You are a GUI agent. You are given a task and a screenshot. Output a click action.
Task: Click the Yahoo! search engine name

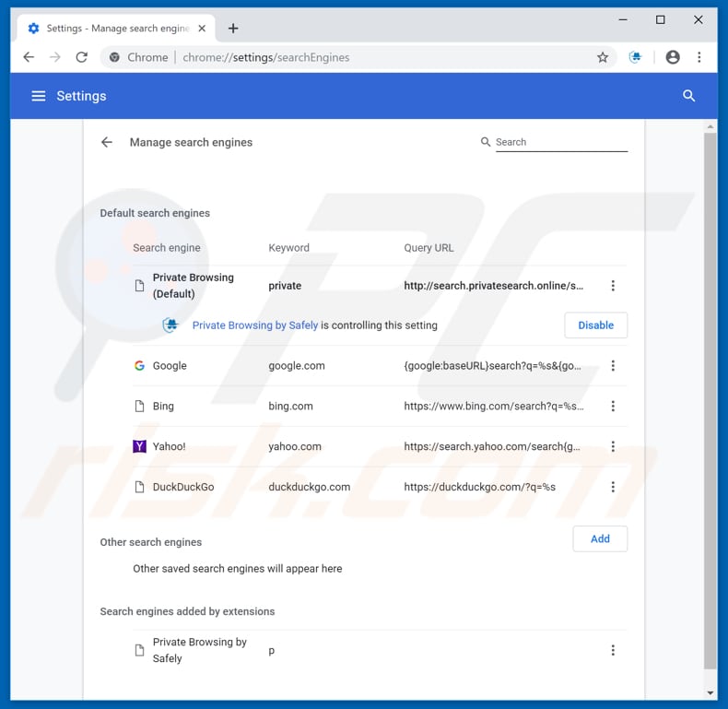[x=169, y=446]
